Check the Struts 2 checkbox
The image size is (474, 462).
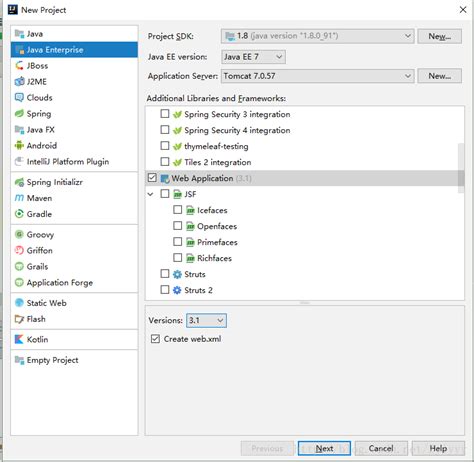tap(165, 290)
